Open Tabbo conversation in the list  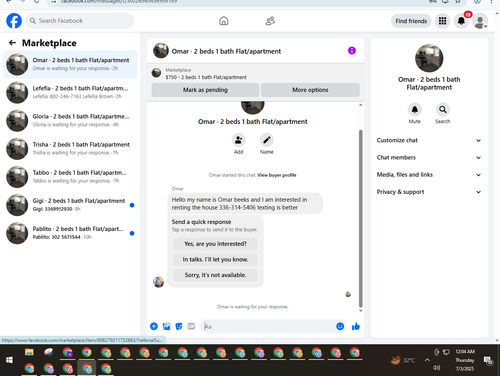[x=70, y=177]
